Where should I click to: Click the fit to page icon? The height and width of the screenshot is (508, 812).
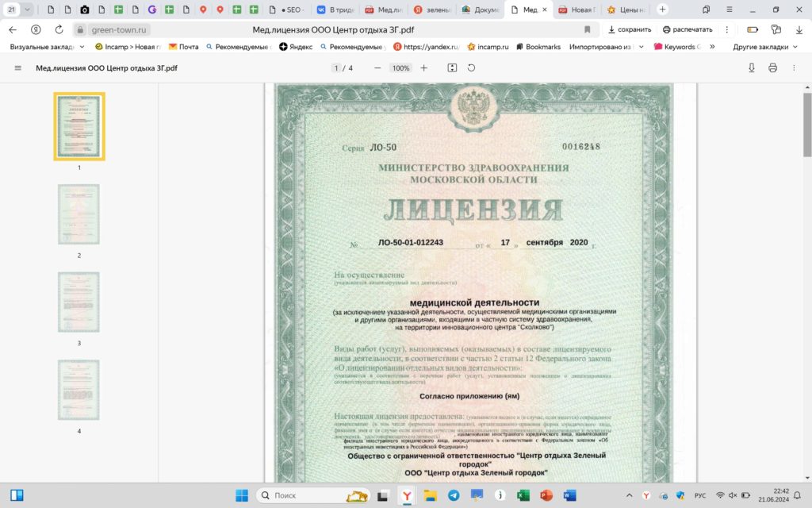click(452, 68)
